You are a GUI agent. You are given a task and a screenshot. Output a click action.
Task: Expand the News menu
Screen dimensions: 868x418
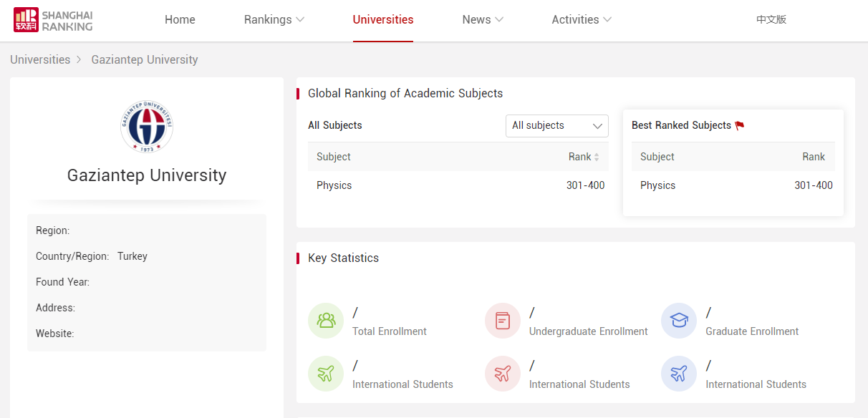[x=482, y=20]
